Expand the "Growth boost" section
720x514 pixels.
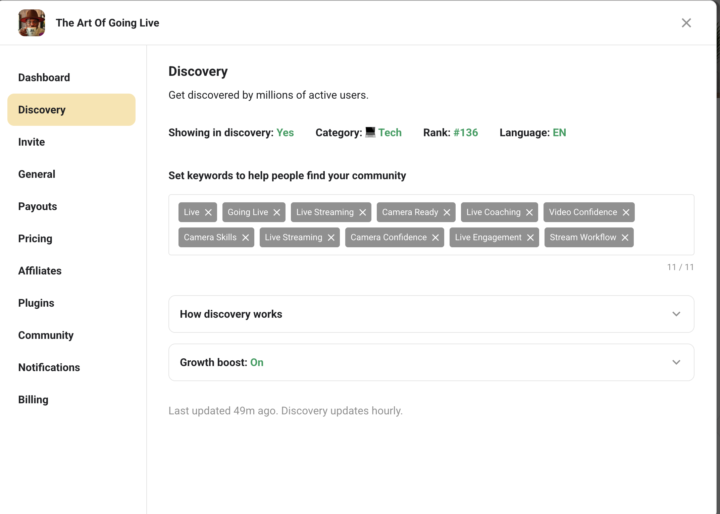click(x=431, y=362)
